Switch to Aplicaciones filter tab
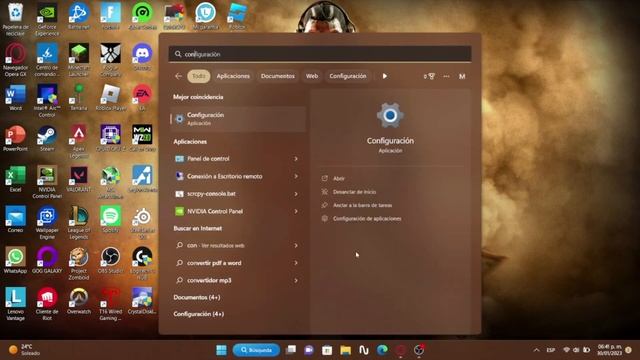This screenshot has height=360, width=640. (233, 76)
